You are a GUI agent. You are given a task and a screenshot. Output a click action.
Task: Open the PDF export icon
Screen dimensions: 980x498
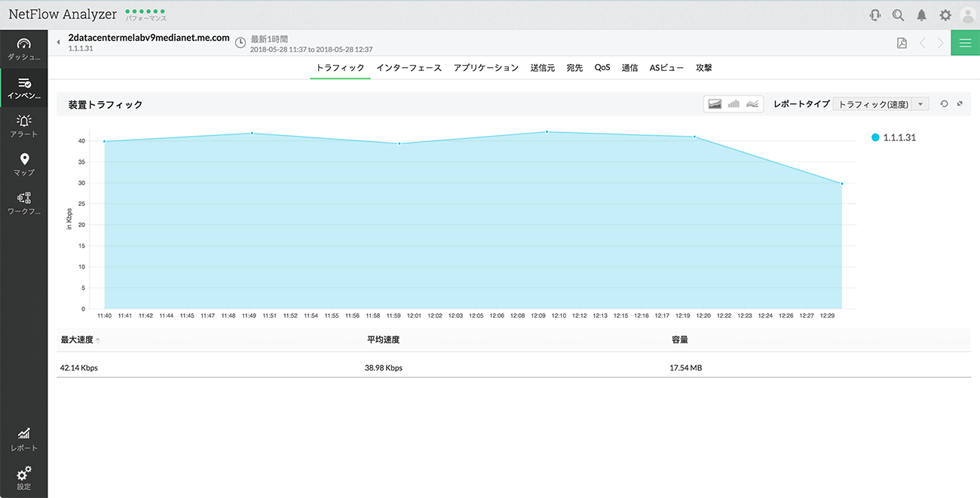click(902, 43)
